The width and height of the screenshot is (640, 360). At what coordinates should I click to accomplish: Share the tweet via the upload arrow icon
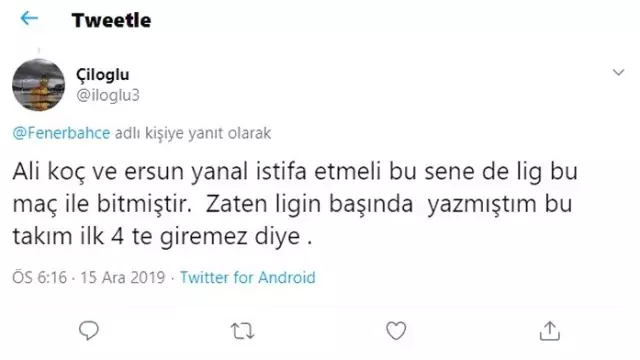coord(549,331)
